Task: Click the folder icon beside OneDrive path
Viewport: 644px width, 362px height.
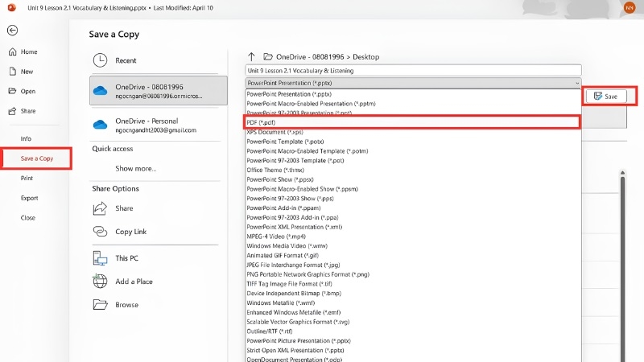Action: pos(268,56)
